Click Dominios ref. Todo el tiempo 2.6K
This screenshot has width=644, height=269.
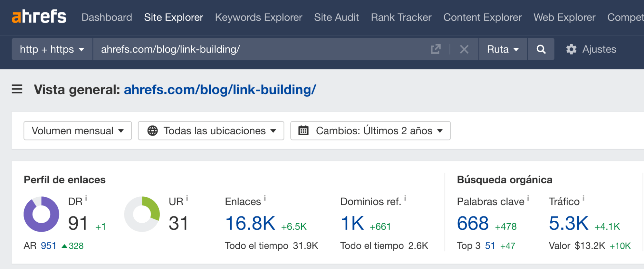pyautogui.click(x=384, y=246)
